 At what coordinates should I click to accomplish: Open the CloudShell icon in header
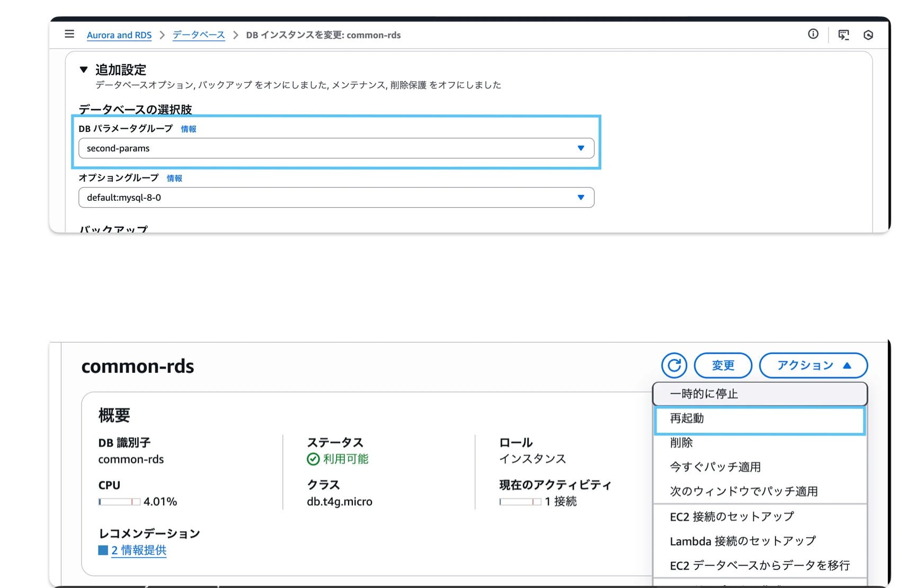coord(843,35)
